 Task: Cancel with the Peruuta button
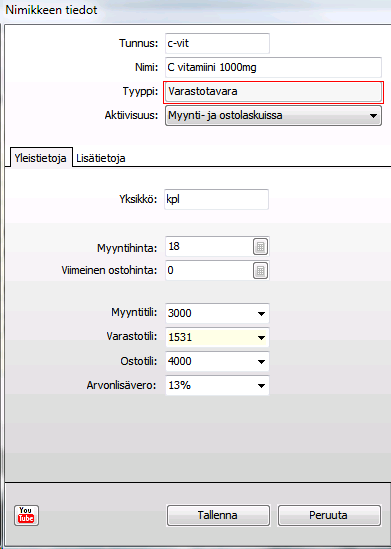pyautogui.click(x=328, y=515)
